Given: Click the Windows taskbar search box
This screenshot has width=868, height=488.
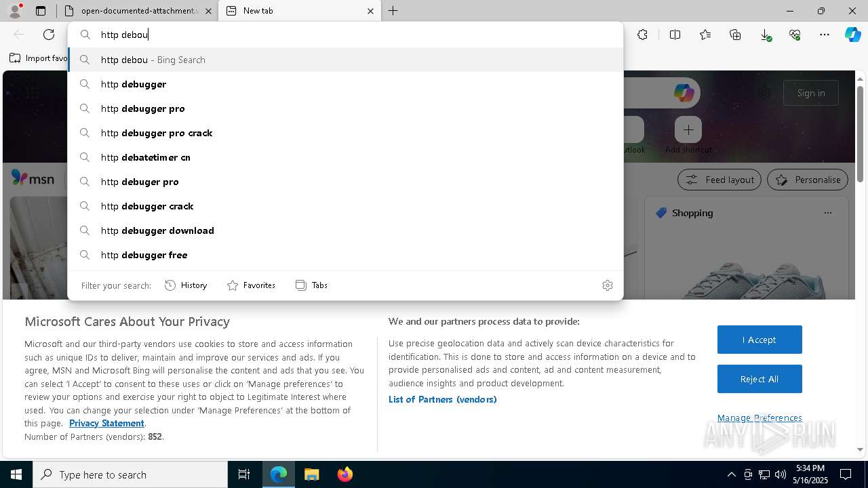Looking at the screenshot, I should [130, 474].
